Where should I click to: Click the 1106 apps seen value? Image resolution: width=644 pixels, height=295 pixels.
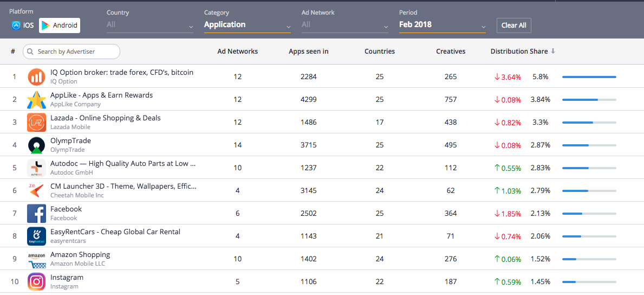click(308, 282)
